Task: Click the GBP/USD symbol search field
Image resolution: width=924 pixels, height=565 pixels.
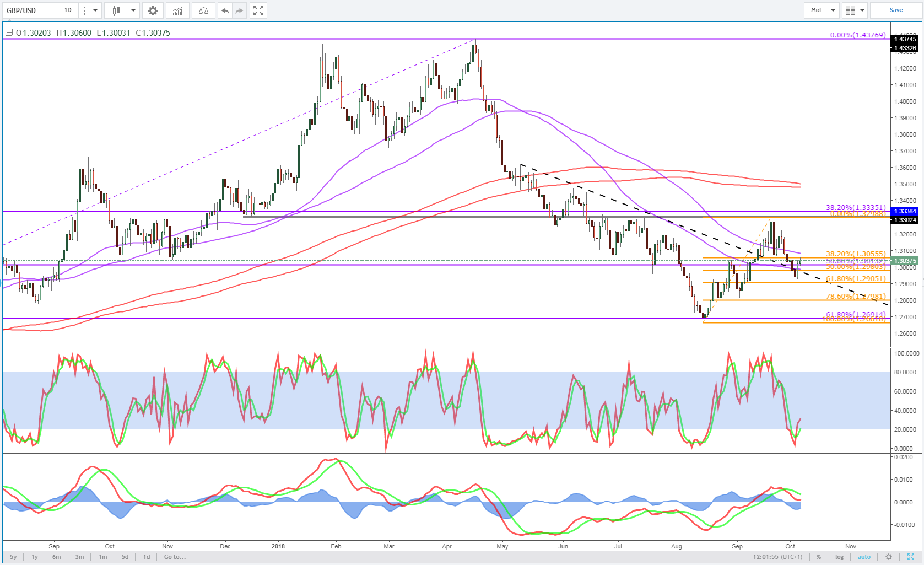Action: click(29, 10)
